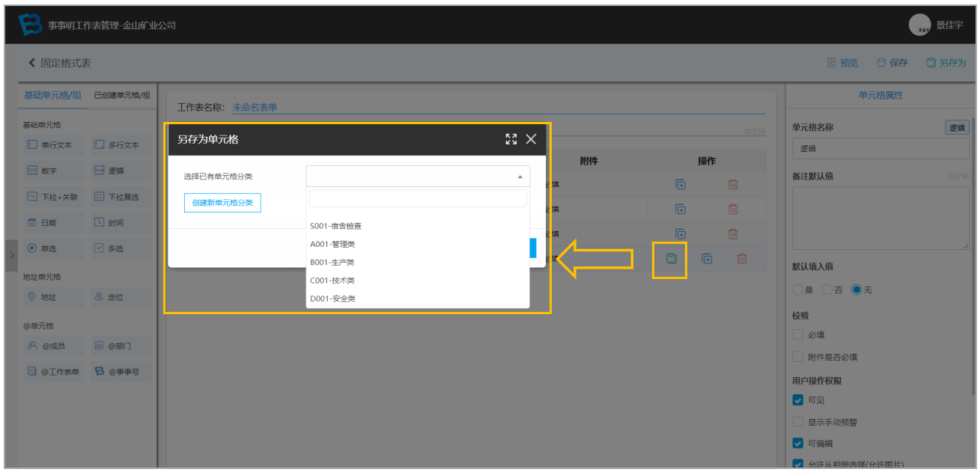
Task: Switch to the 已创建单元格/组 tab
Action: (x=122, y=95)
